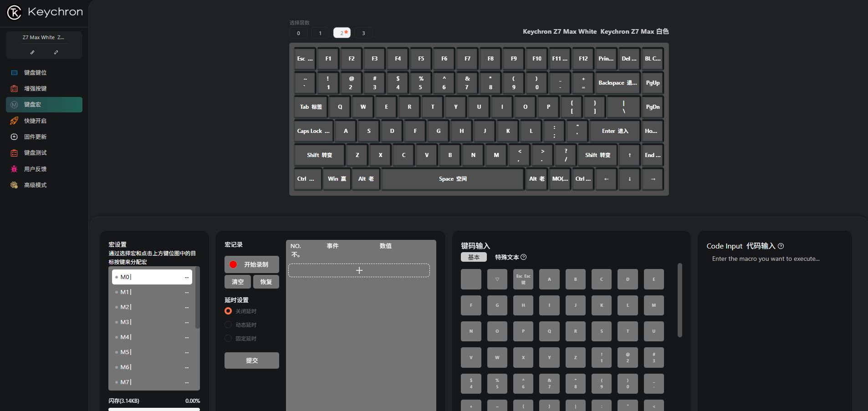The height and width of the screenshot is (411, 868).
Task: Open the 键盘测试 sidebar menu
Action: [x=44, y=153]
